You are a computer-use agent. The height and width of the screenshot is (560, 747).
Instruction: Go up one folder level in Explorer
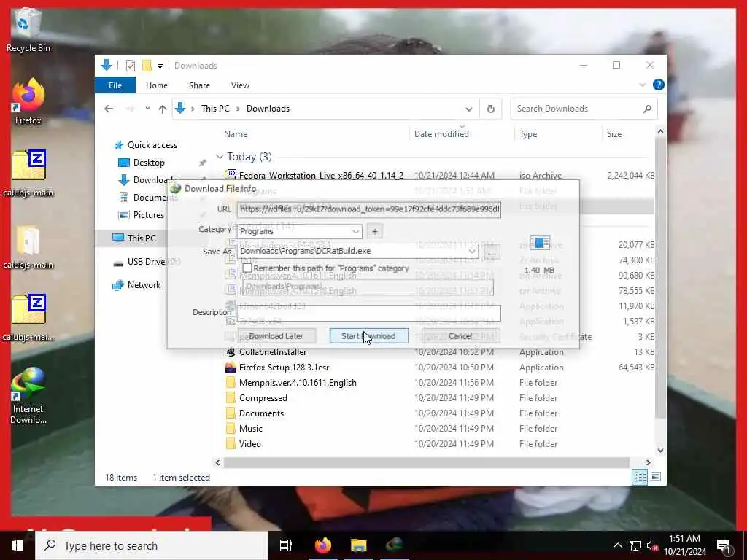163,109
